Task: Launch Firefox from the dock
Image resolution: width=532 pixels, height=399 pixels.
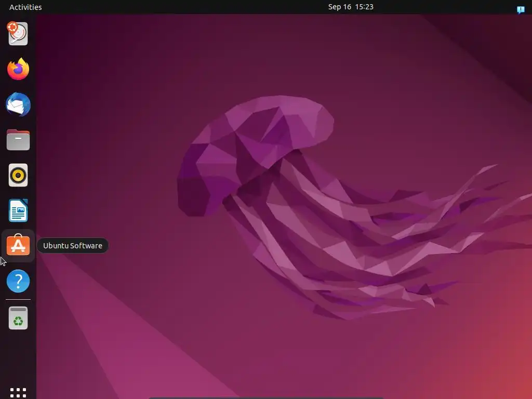Action: pos(18,69)
